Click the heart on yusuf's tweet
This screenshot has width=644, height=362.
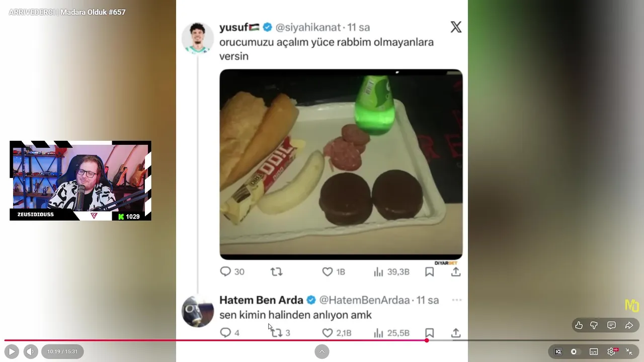click(x=328, y=271)
